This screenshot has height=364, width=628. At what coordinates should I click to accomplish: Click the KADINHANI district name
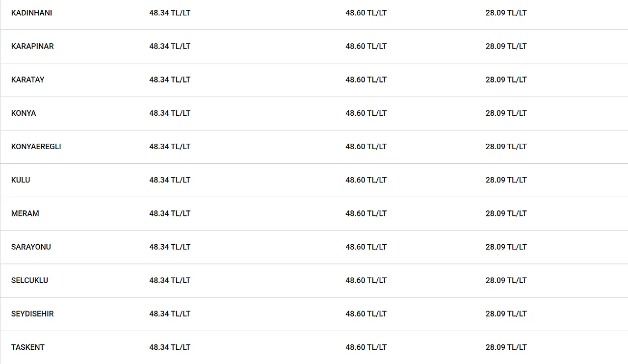click(31, 13)
